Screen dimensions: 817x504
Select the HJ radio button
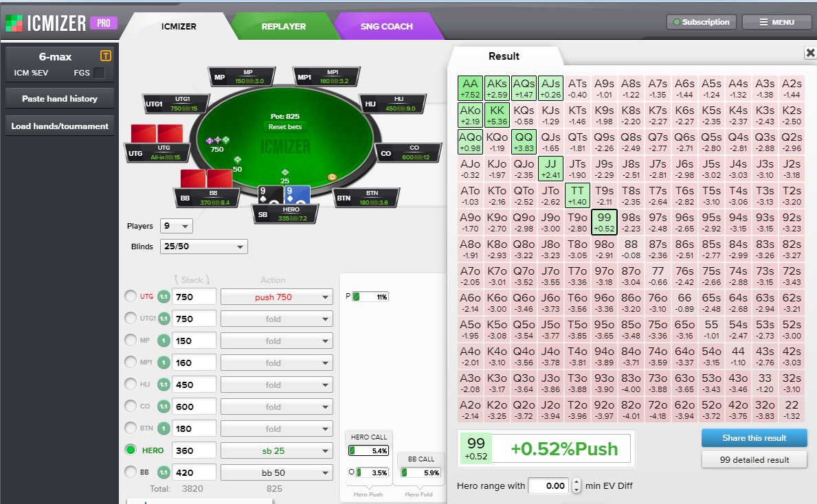[x=131, y=384]
